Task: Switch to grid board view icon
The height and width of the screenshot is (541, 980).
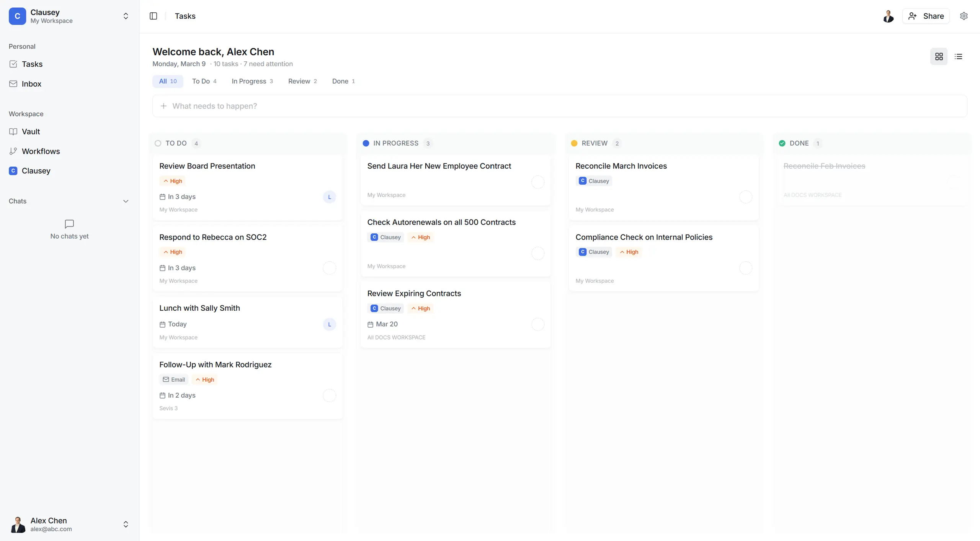Action: 939,57
